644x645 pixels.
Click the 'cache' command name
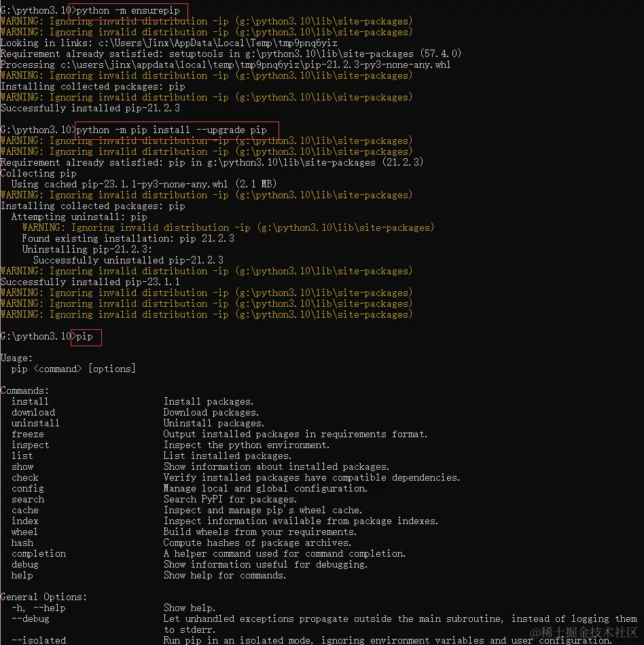click(24, 510)
